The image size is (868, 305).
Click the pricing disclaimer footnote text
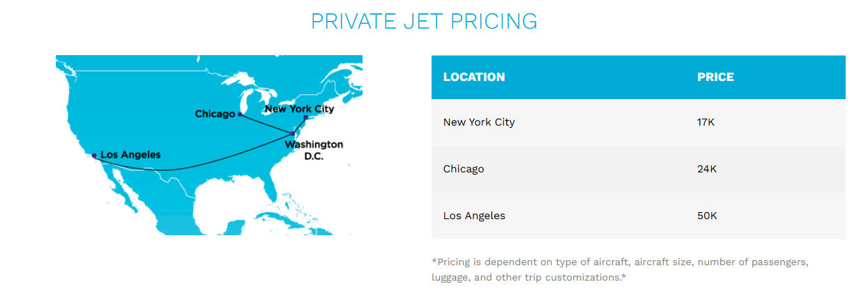click(620, 269)
